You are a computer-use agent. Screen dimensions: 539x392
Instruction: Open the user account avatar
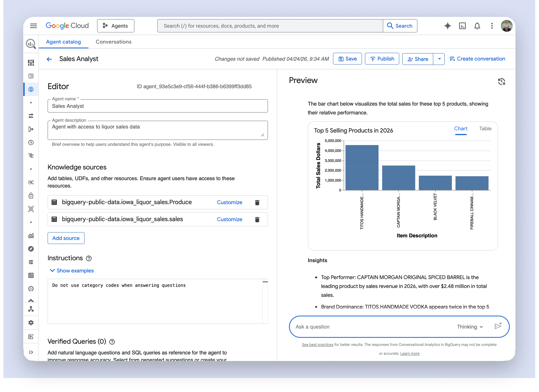click(x=506, y=26)
